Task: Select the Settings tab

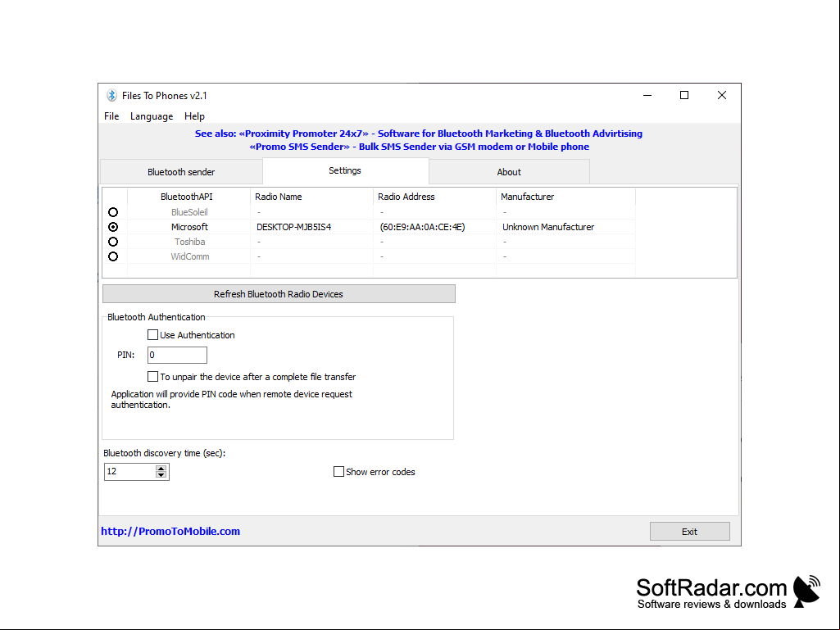Action: coord(345,170)
